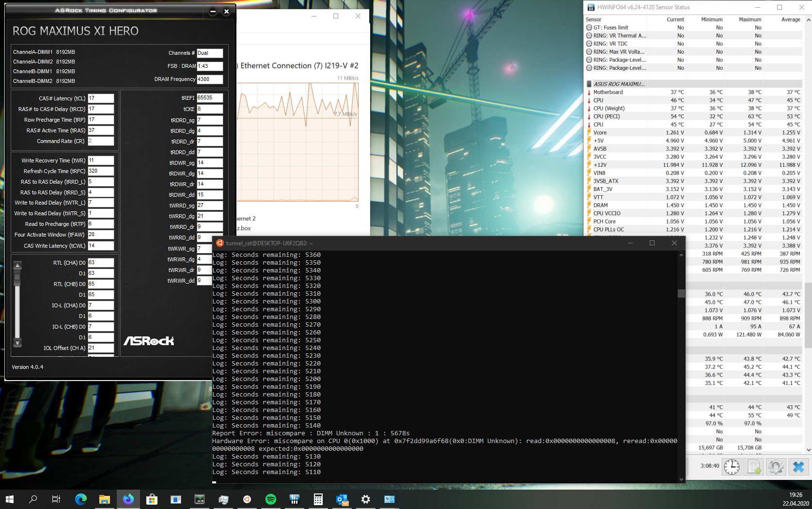Viewport: 812px width, 509px height.
Task: Click the 'Report Error: miscompare' terminal line
Action: pos(311,433)
